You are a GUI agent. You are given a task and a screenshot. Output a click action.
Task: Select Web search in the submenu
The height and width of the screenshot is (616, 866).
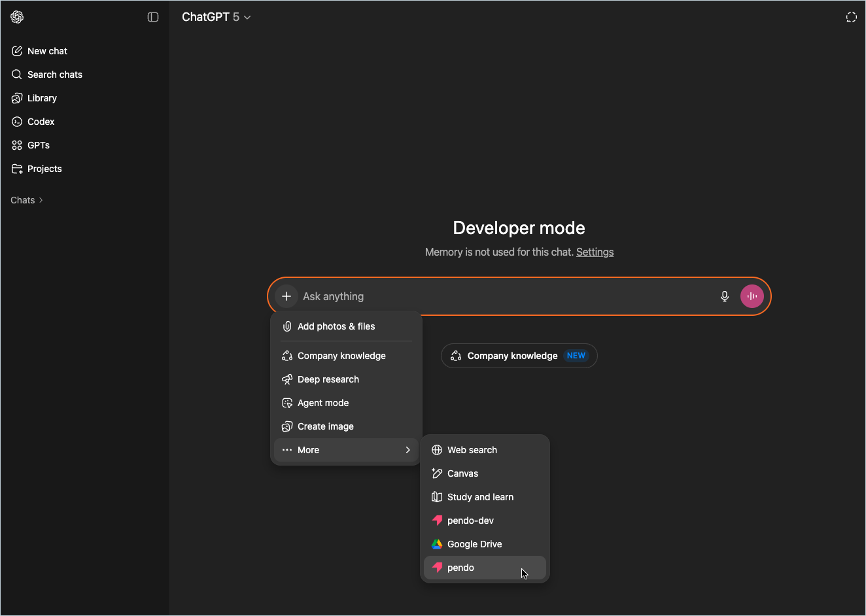click(485, 450)
